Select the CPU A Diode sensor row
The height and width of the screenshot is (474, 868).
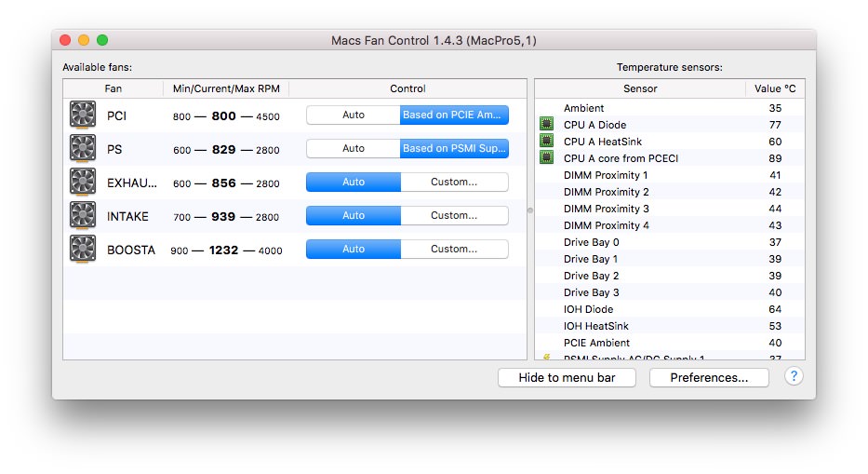tap(670, 125)
